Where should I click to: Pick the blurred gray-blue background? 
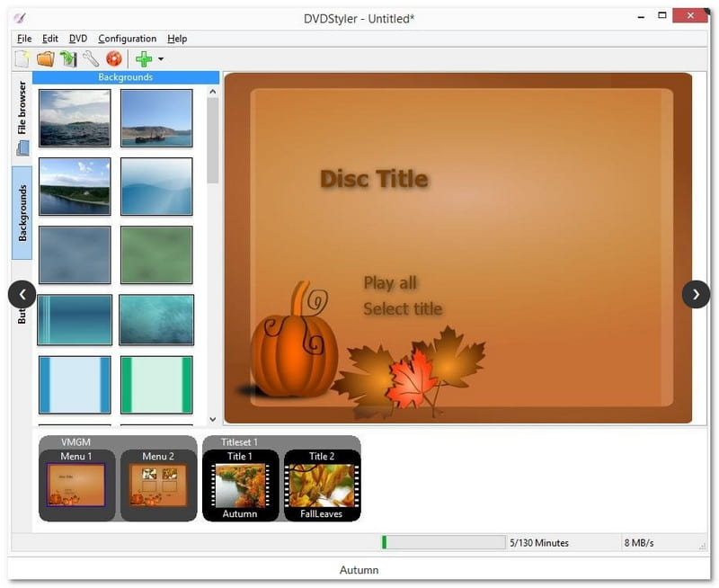pyautogui.click(x=75, y=255)
